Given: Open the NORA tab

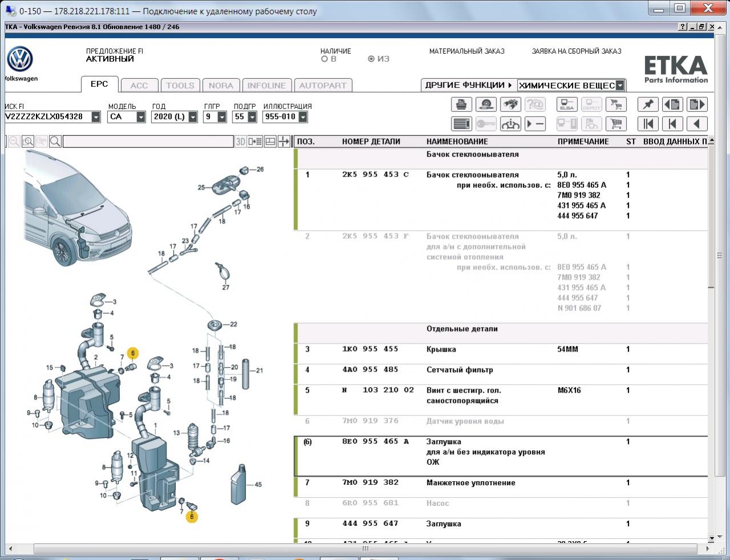Looking at the screenshot, I should pos(221,86).
